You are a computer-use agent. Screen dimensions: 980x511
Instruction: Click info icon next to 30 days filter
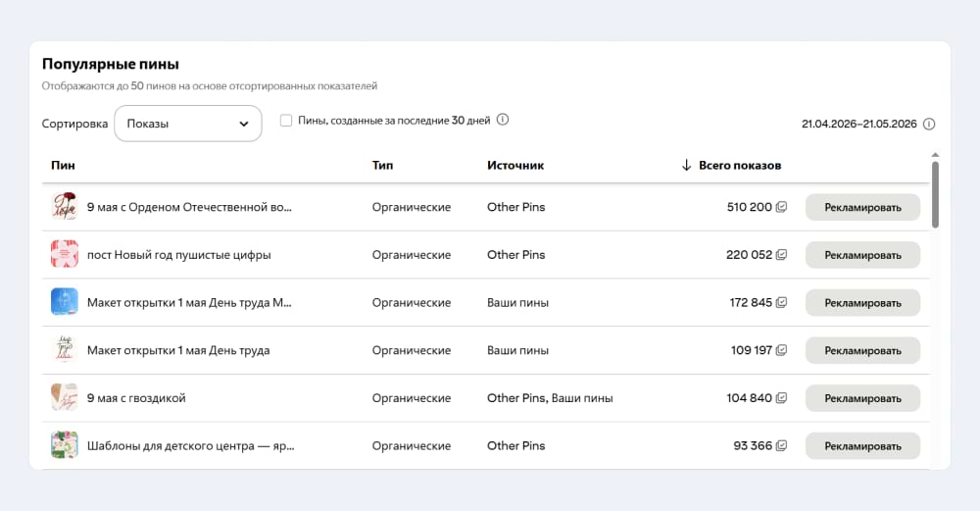pyautogui.click(x=503, y=120)
